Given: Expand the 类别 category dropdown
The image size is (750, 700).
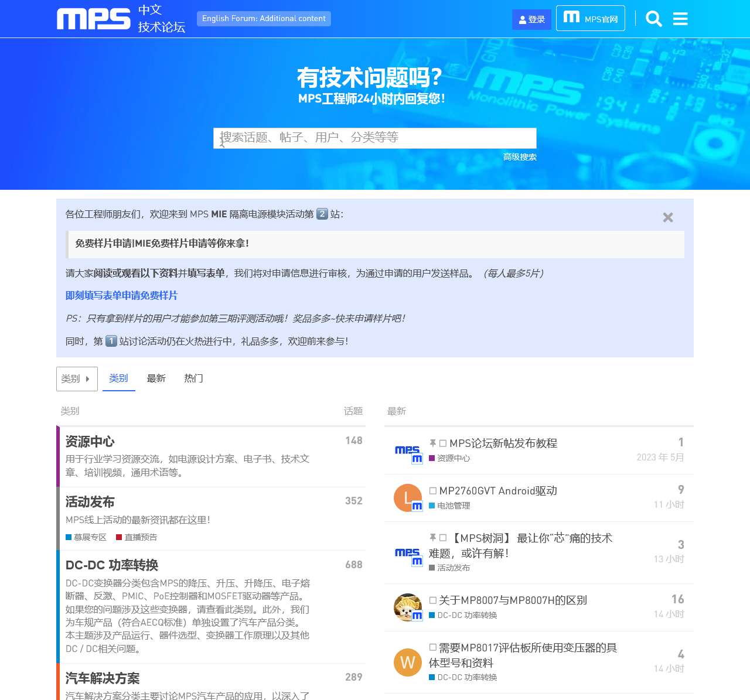Looking at the screenshot, I should [77, 379].
